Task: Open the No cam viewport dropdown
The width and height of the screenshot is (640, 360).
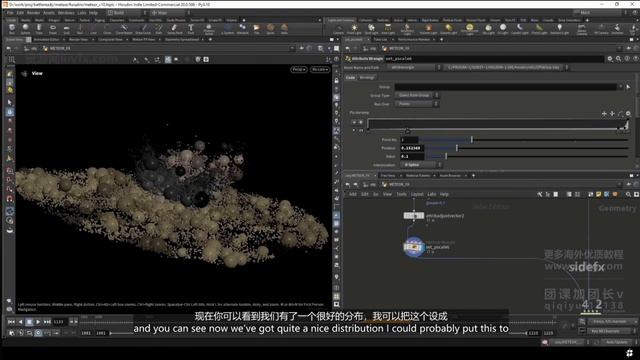Action: (320, 69)
